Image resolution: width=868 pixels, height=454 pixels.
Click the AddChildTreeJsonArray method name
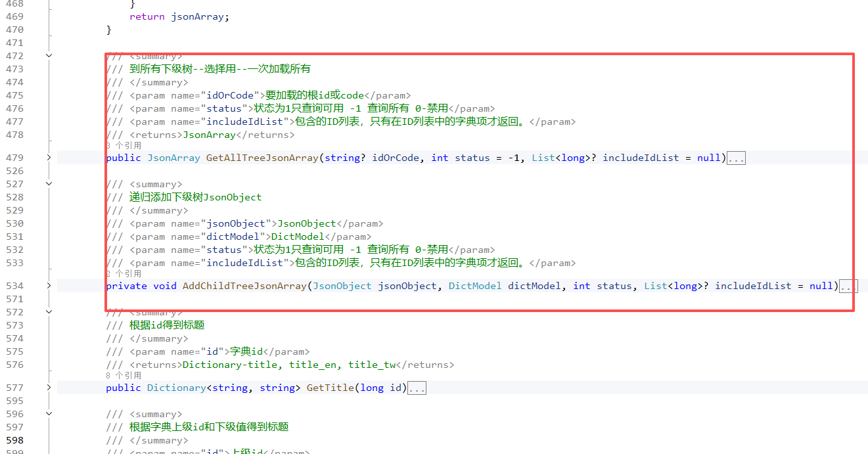pos(244,286)
